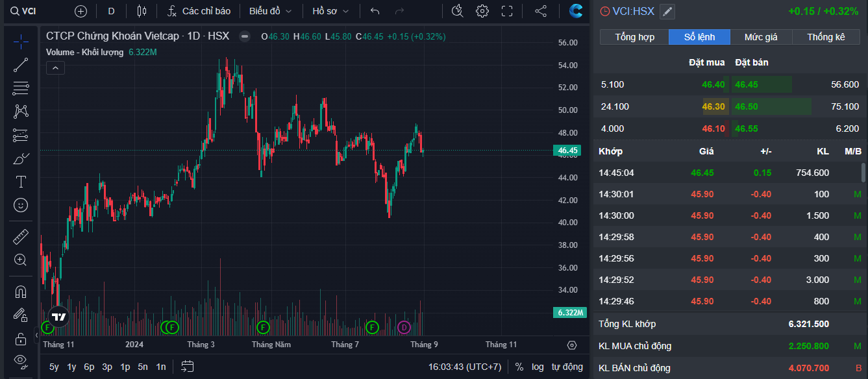Hide all drawings with the eye icon
The height and width of the screenshot is (379, 868).
[21, 360]
